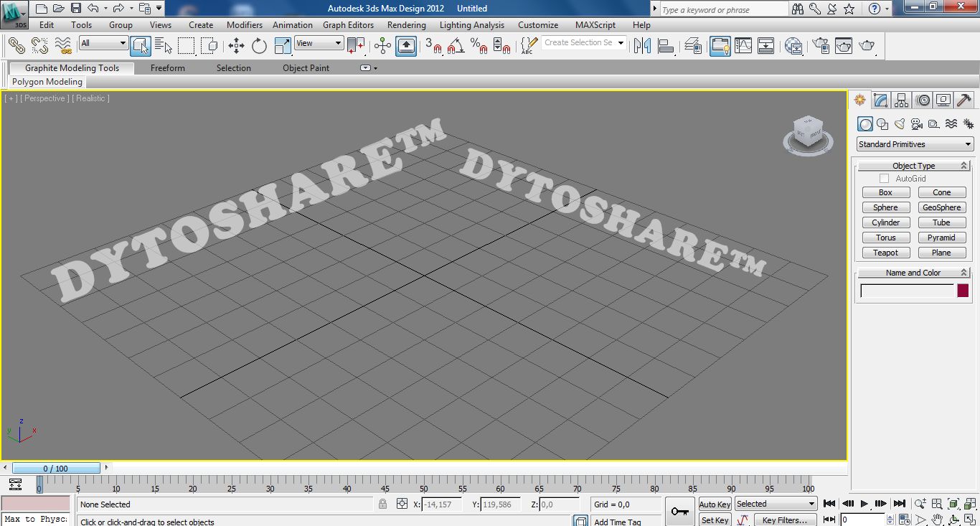The height and width of the screenshot is (526, 980).
Task: Open the View reference coordinate dropdown
Action: pyautogui.click(x=319, y=43)
